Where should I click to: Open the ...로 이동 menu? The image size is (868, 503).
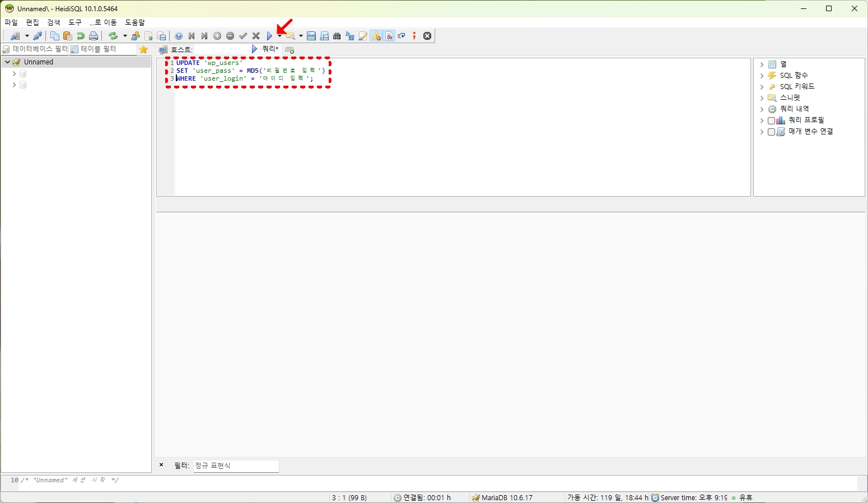pyautogui.click(x=104, y=22)
